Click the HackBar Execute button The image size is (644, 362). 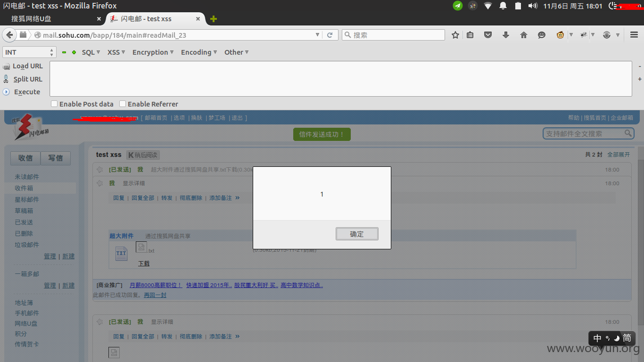pyautogui.click(x=22, y=92)
